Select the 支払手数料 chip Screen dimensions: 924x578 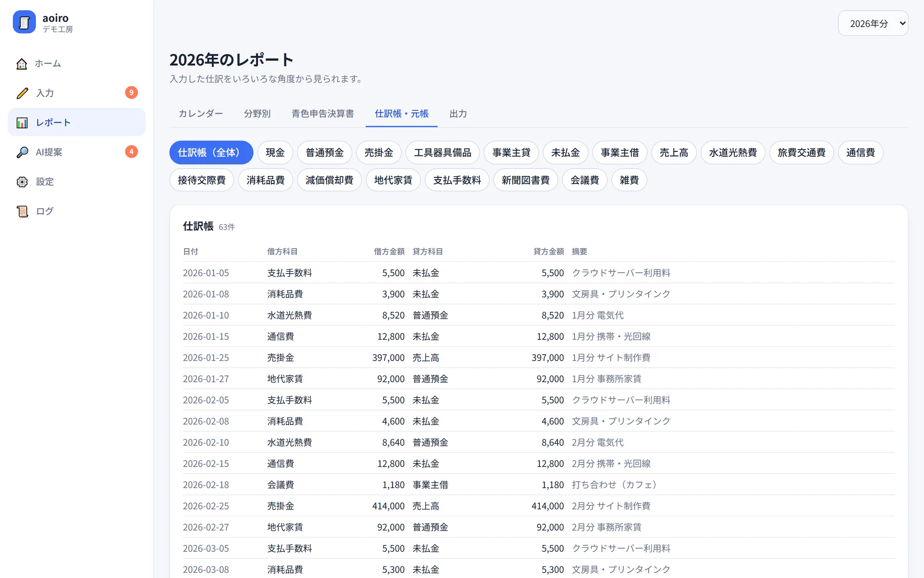coord(457,180)
